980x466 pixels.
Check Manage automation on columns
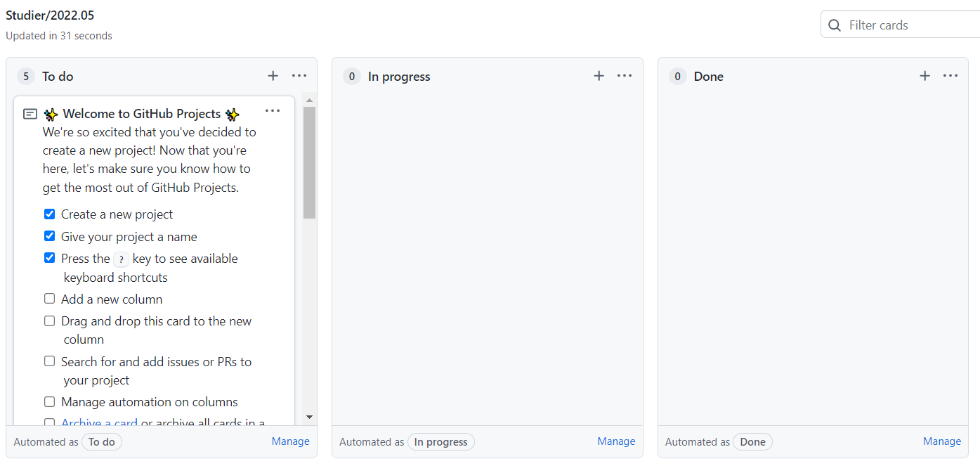coord(49,401)
